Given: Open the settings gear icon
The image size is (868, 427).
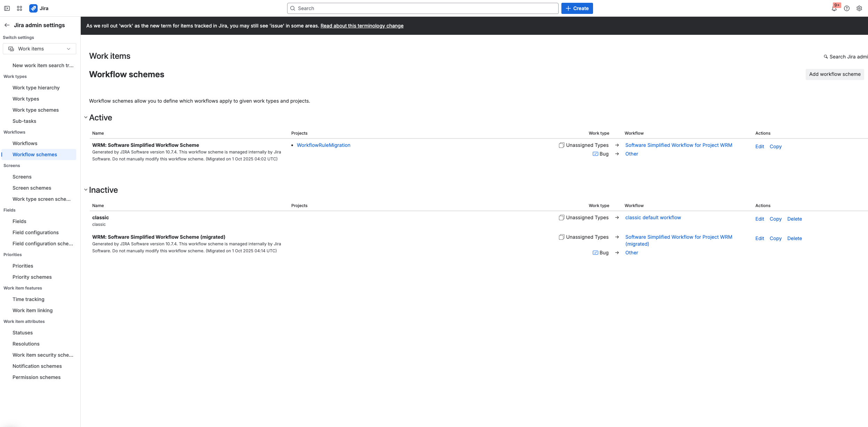Looking at the screenshot, I should coord(859,8).
